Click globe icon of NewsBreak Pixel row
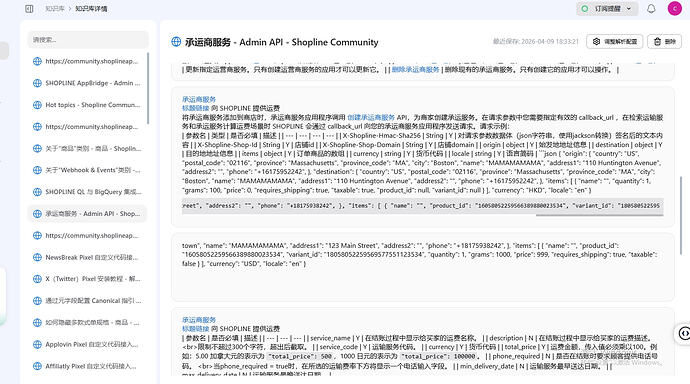The height and width of the screenshot is (384, 690). coord(37,257)
